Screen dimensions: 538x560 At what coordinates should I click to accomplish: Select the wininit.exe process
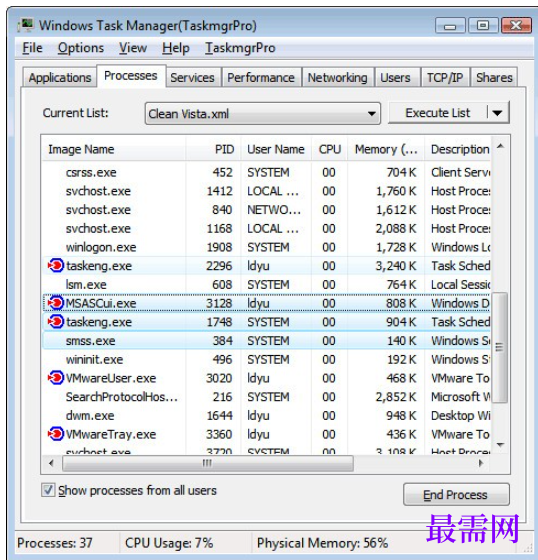[x=266, y=359]
